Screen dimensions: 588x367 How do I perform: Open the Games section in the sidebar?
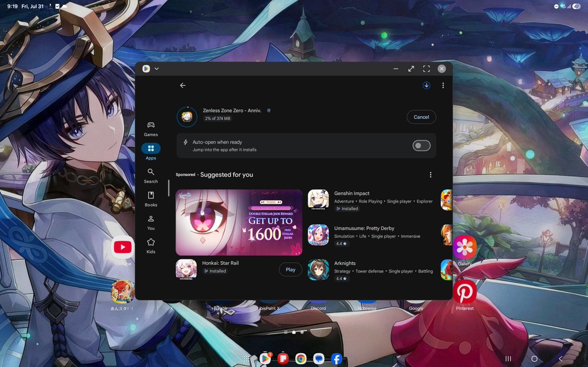click(x=151, y=129)
